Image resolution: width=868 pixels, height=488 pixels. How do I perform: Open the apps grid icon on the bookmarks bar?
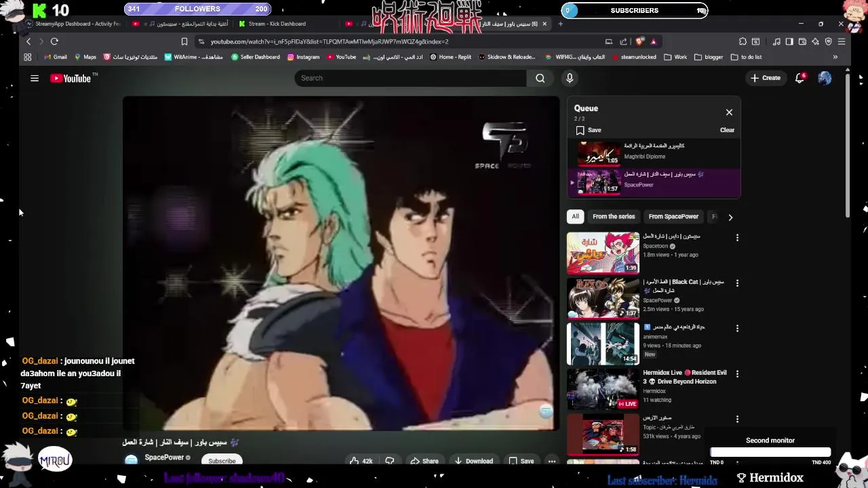[x=28, y=57]
